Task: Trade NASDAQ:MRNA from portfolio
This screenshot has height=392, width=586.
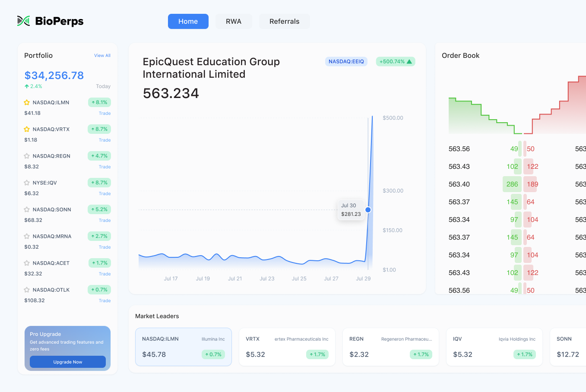Action: [105, 247]
